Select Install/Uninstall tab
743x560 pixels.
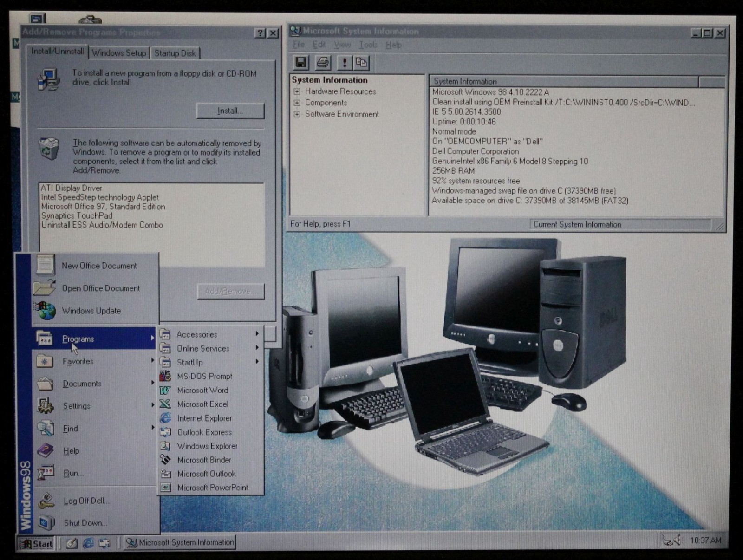tap(58, 51)
